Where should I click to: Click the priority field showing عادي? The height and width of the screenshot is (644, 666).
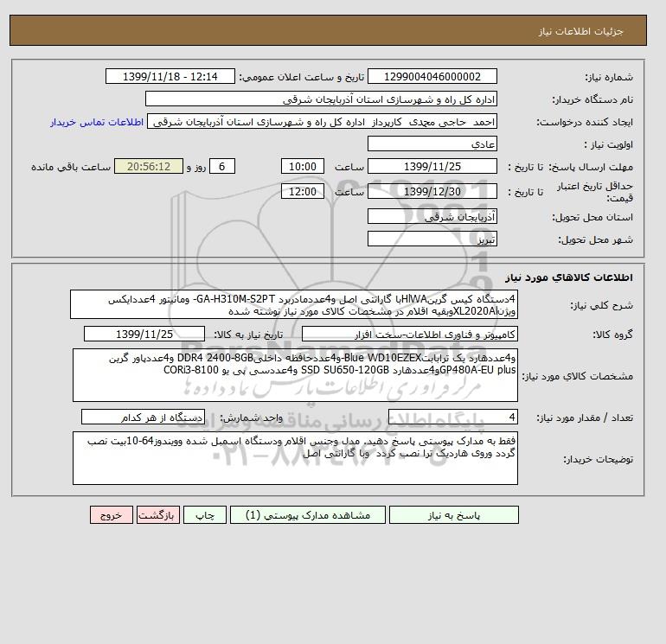[x=432, y=143]
